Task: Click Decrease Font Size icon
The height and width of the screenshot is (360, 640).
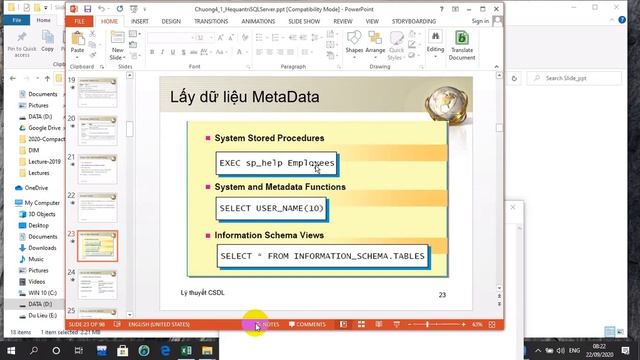Action: point(231,38)
